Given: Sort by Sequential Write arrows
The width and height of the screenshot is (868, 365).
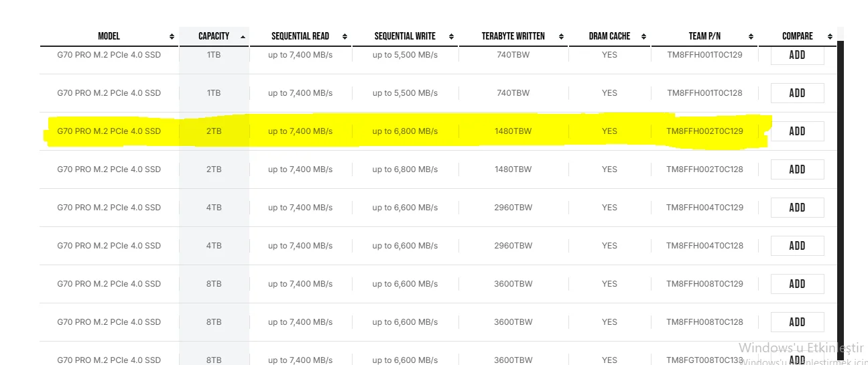Looking at the screenshot, I should coord(451,37).
